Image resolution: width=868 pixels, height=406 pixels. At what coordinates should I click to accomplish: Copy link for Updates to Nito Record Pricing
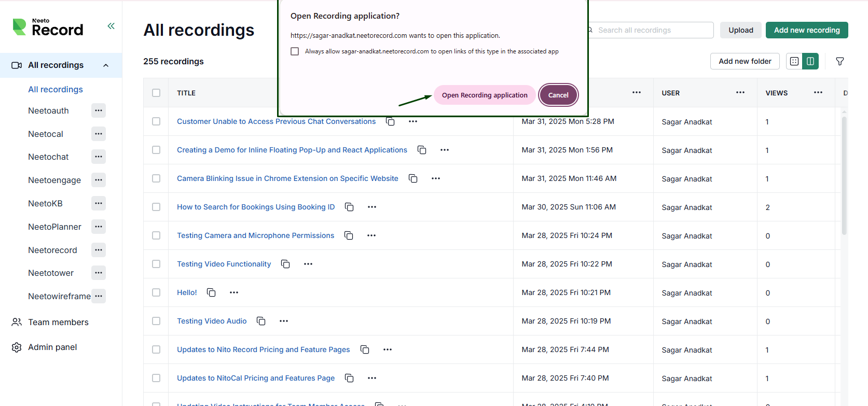point(365,349)
